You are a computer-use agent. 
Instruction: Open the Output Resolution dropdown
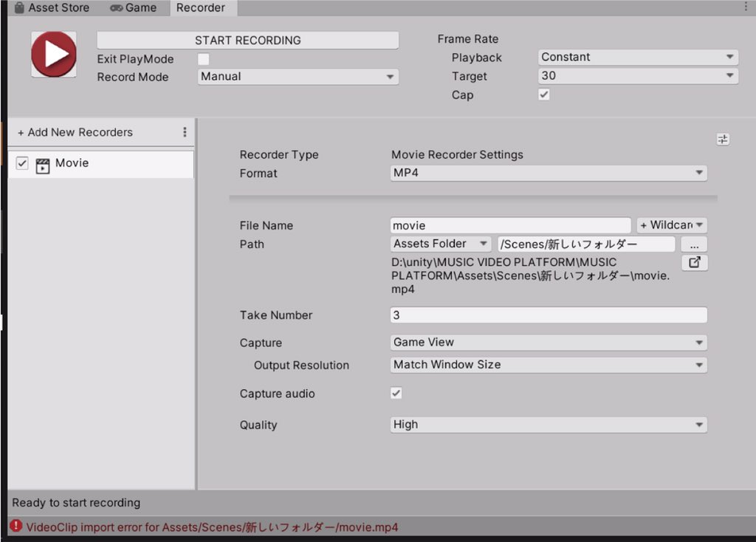(548, 365)
